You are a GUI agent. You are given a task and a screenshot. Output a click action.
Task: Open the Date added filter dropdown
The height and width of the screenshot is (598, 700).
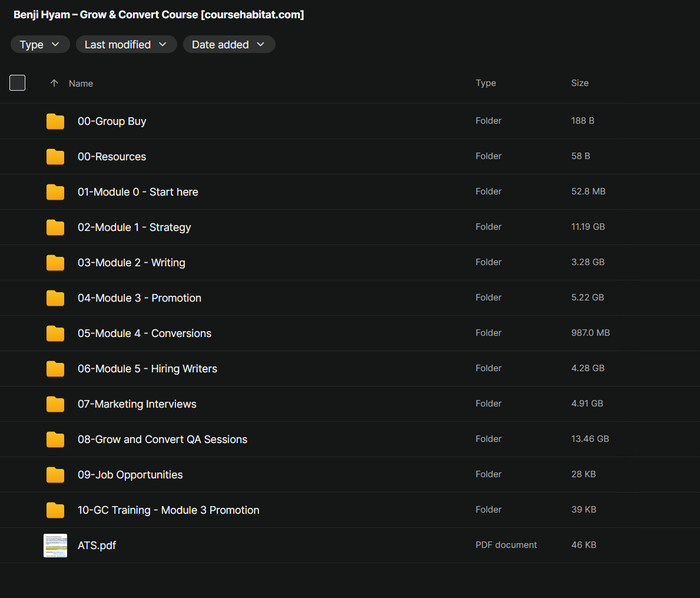pos(229,45)
